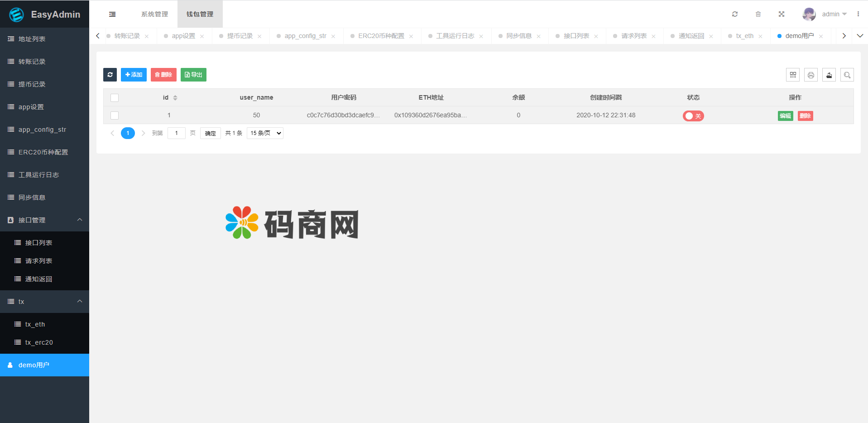Check the row checkbox for user id 1
The height and width of the screenshot is (423, 868).
115,115
